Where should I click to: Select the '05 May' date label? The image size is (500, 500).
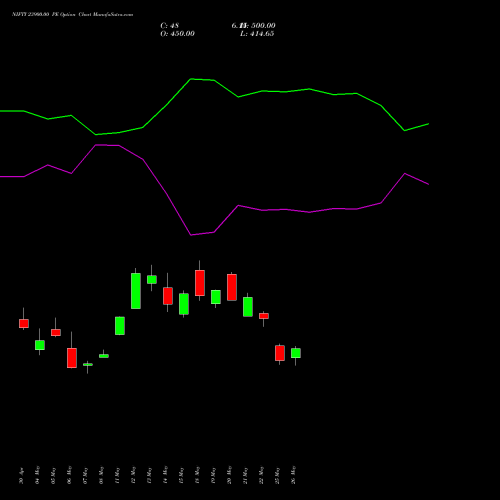coord(54,476)
